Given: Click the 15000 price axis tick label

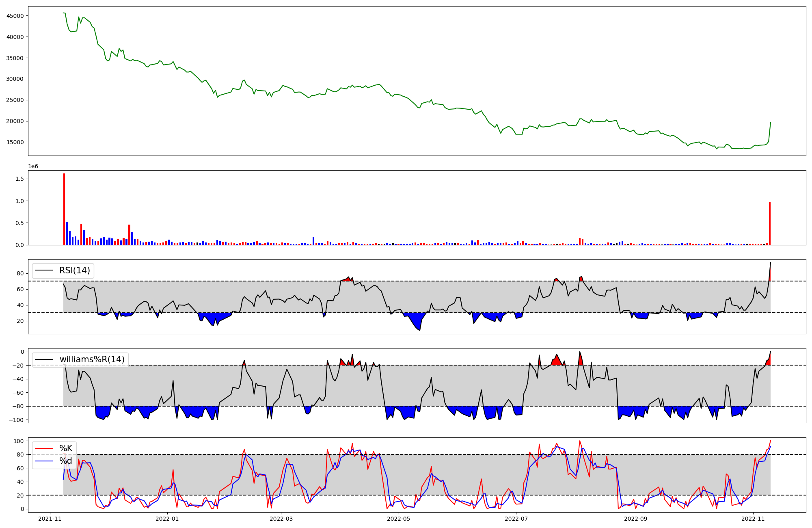Looking at the screenshot, I should 15,142.
